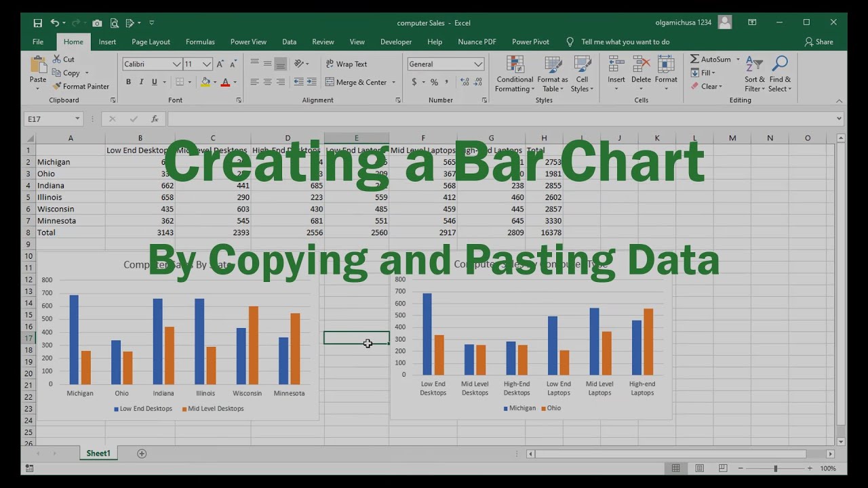Click the New Sheet plus button
The image size is (868, 488).
(142, 453)
